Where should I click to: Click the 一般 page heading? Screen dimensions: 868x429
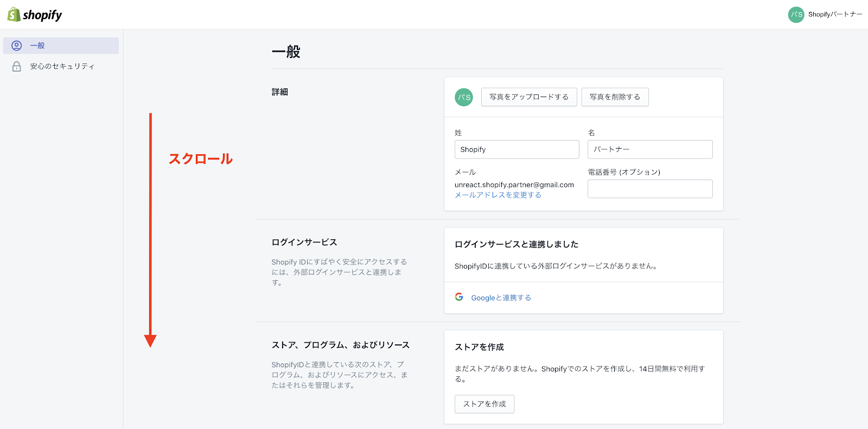[x=286, y=52]
